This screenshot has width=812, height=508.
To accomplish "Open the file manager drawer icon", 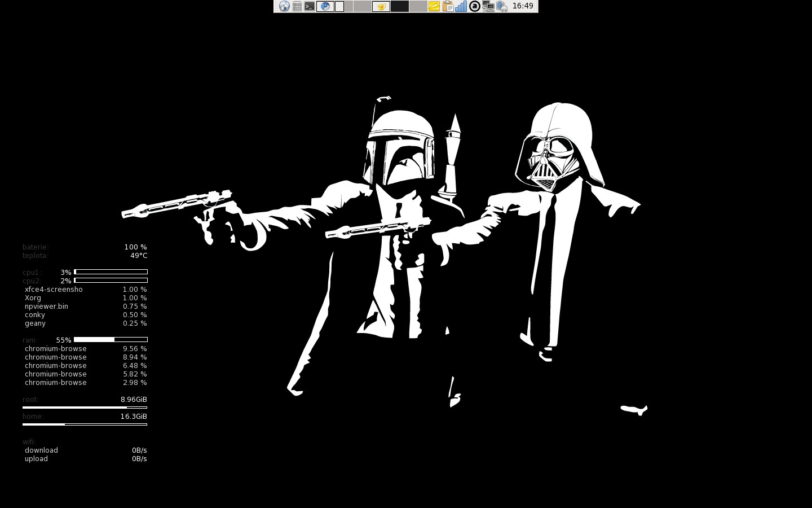I will click(x=297, y=6).
